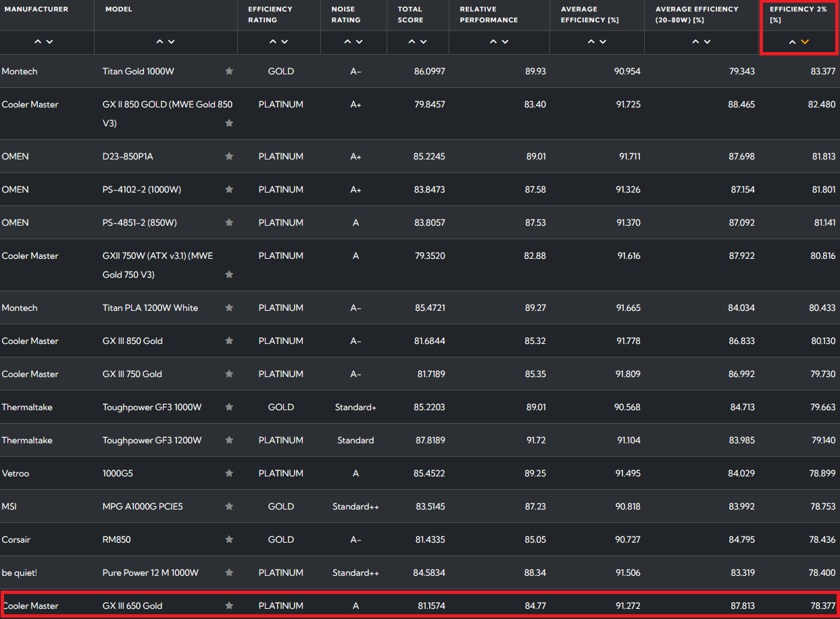Image resolution: width=840 pixels, height=619 pixels.
Task: Sort Efficiency Rating descending arrow
Action: pos(285,42)
